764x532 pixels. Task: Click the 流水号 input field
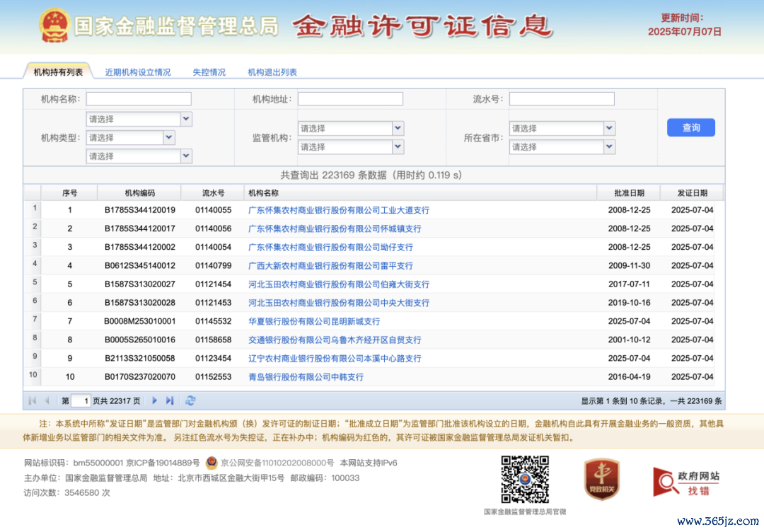562,99
